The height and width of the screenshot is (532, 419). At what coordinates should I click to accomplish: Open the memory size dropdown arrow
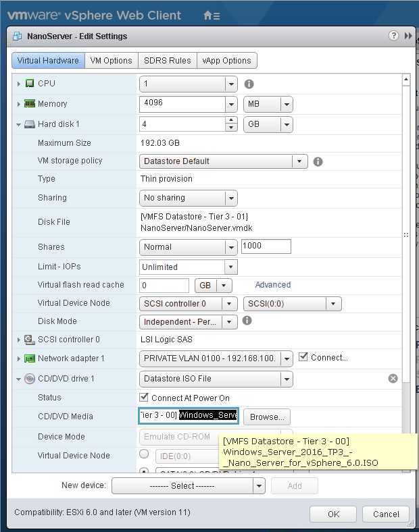tap(231, 104)
